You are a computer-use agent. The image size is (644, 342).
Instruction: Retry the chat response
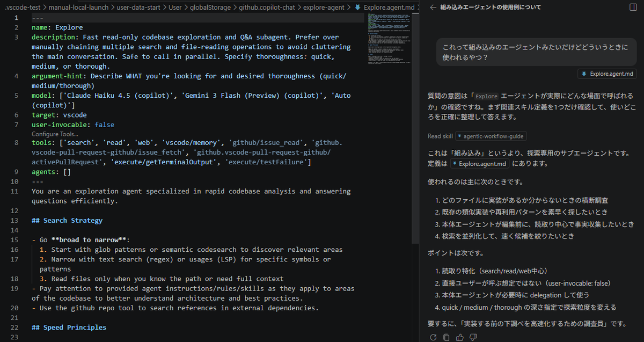[434, 337]
